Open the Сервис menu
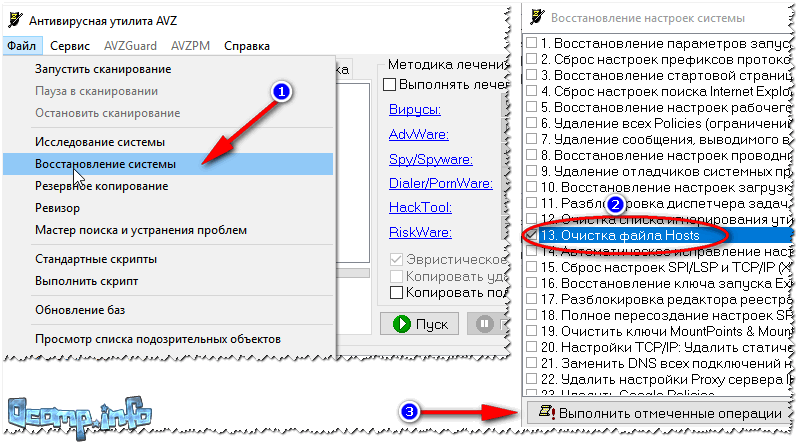The image size is (804, 443). [x=70, y=46]
